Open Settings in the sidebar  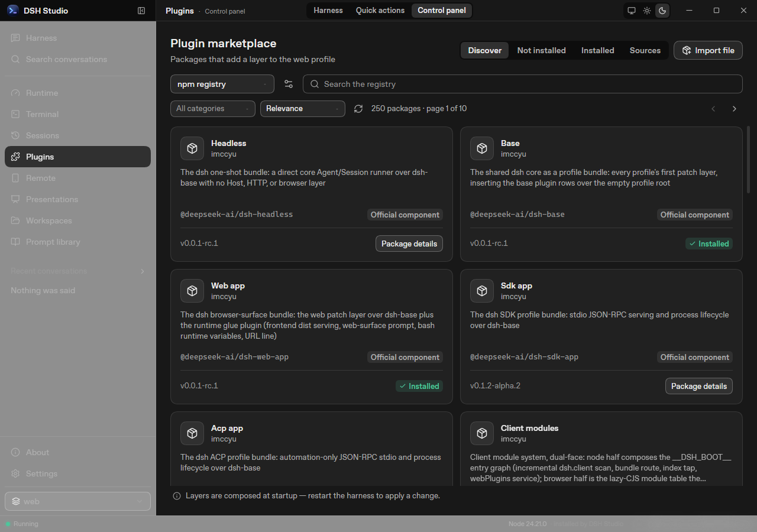point(77,473)
